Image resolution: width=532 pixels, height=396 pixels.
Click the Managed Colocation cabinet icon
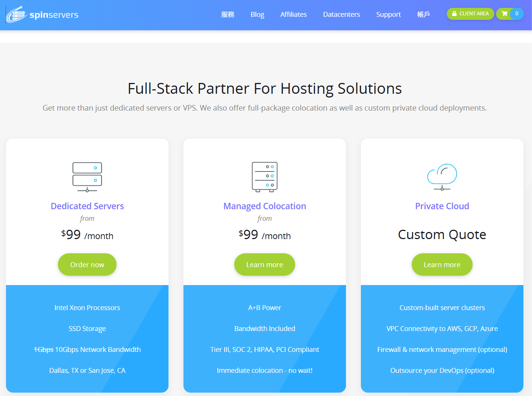click(265, 177)
